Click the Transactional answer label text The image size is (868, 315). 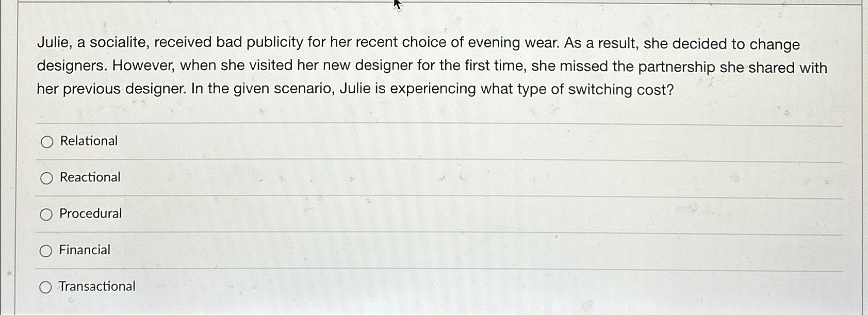pos(96,286)
